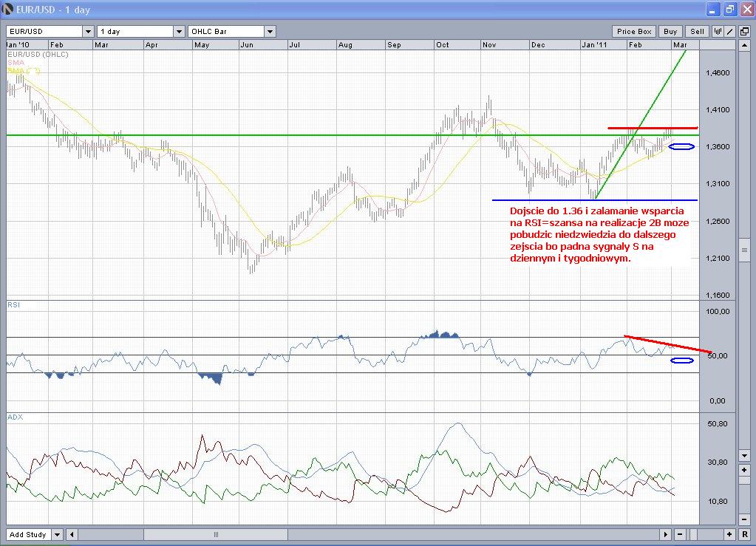Expand the Add Study dropdown arrow

pyautogui.click(x=58, y=534)
